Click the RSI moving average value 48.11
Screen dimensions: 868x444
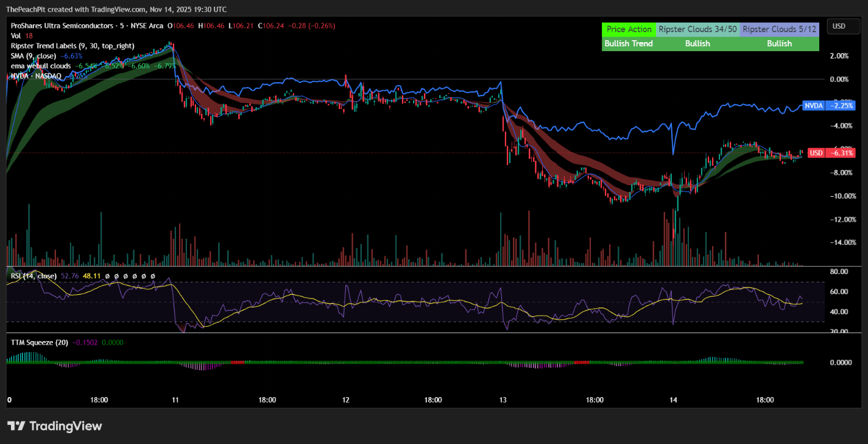(92, 276)
